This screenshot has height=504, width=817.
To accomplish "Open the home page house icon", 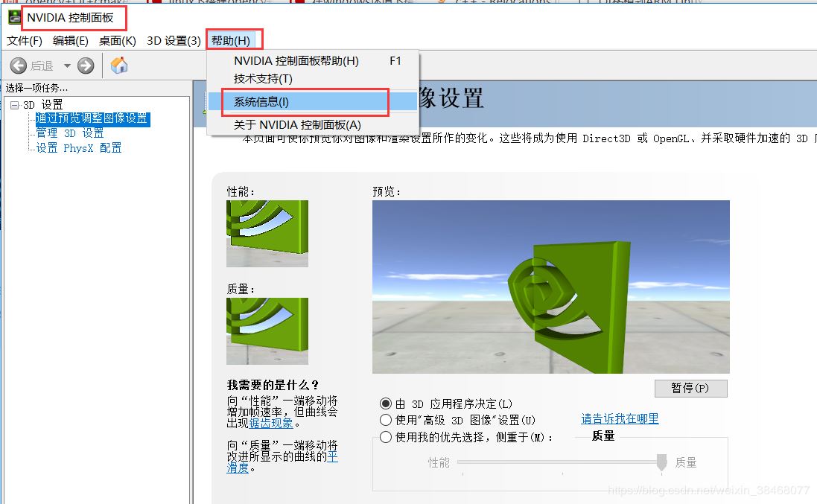I will coord(119,65).
